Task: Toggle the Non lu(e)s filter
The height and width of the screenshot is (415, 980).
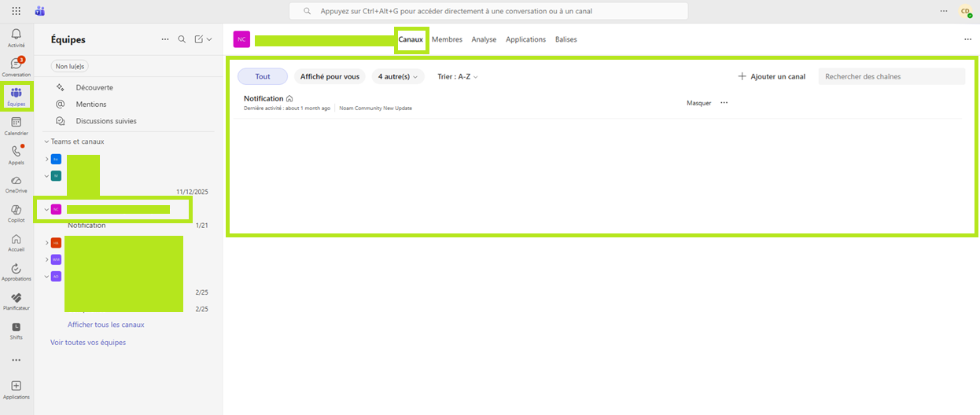Action: point(70,66)
